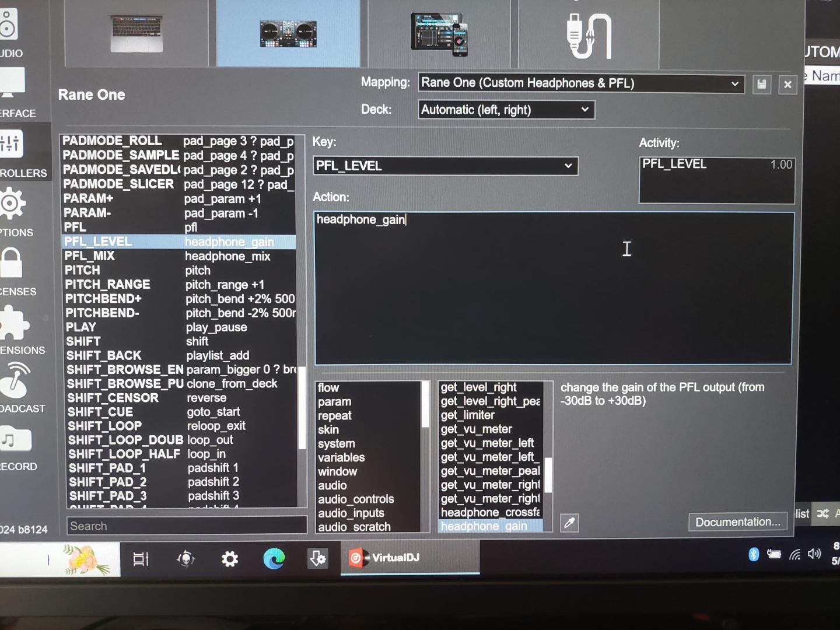Select the Rane One controller thumbnail
This screenshot has width=840, height=630.
point(288,33)
